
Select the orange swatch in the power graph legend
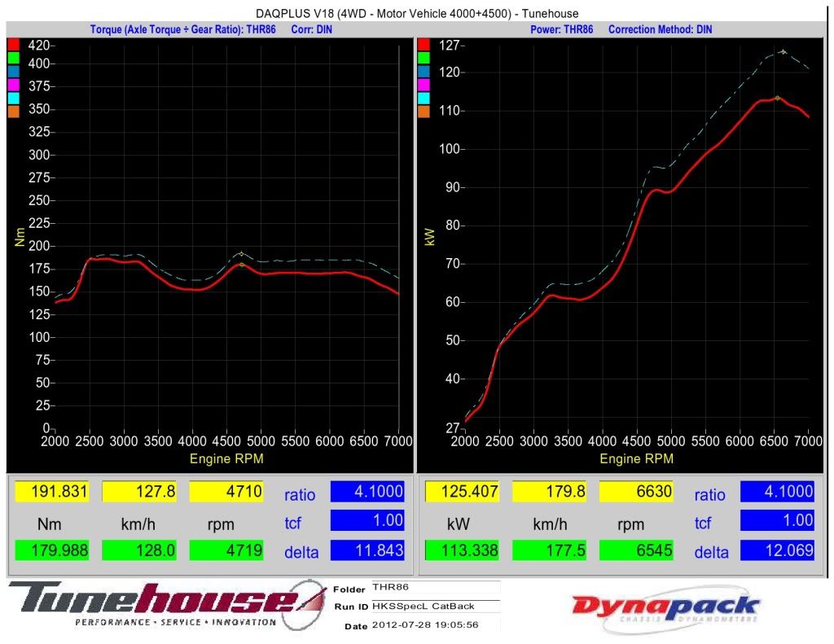[424, 112]
